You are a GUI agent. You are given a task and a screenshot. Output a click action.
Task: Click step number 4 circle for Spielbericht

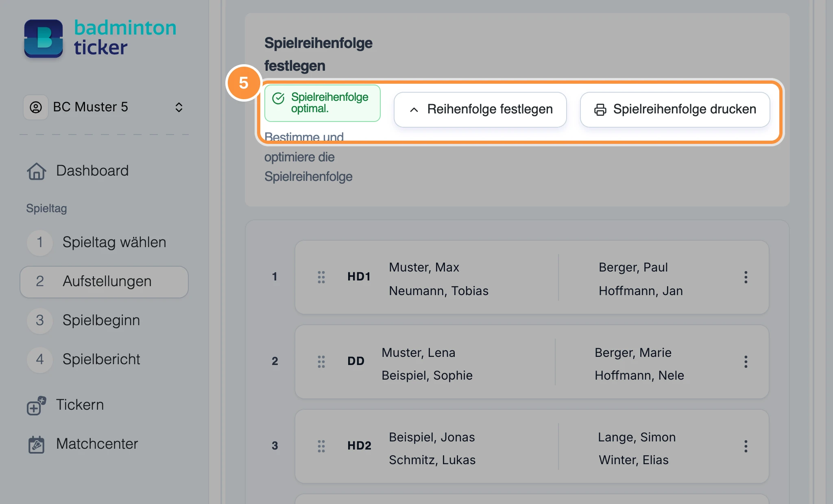coord(40,359)
